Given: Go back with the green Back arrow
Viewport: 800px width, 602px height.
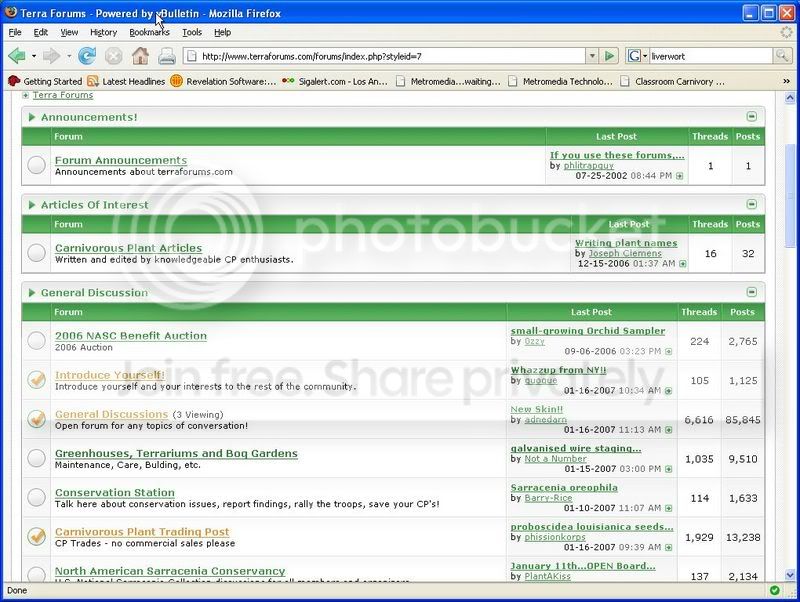Looking at the screenshot, I should (x=17, y=56).
